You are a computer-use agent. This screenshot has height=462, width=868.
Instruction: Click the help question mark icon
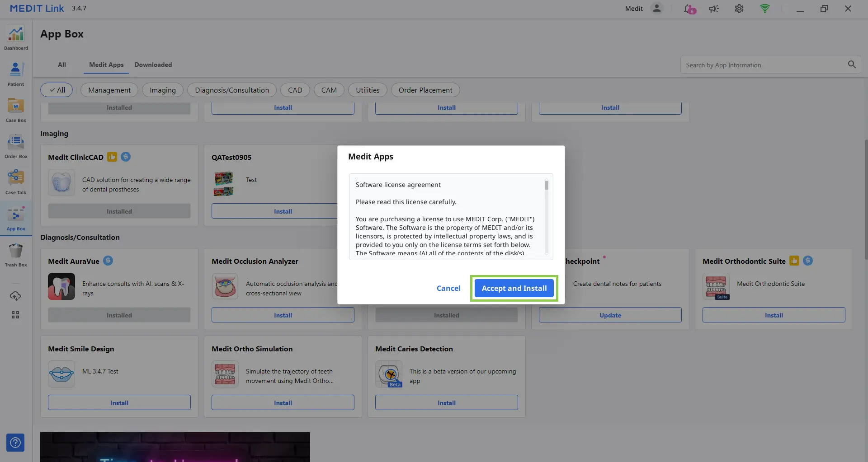click(x=15, y=443)
